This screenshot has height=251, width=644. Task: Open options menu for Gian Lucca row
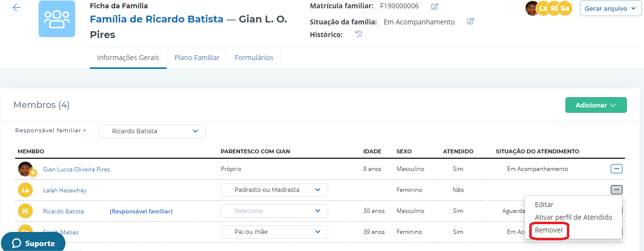coord(616,169)
